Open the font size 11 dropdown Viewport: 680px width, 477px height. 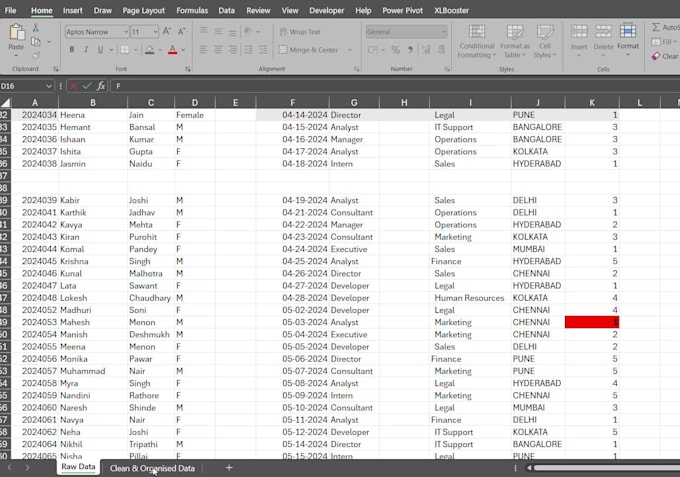coord(155,32)
